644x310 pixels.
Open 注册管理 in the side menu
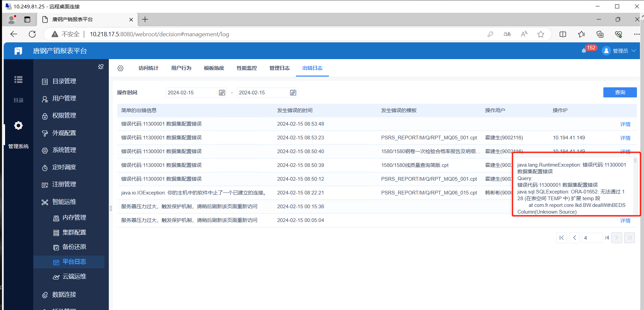(64, 184)
